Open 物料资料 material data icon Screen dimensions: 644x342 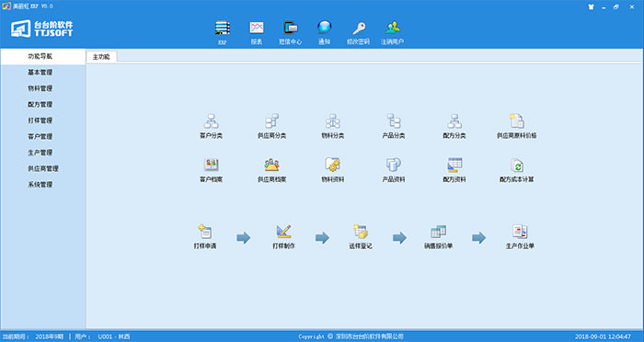[333, 165]
